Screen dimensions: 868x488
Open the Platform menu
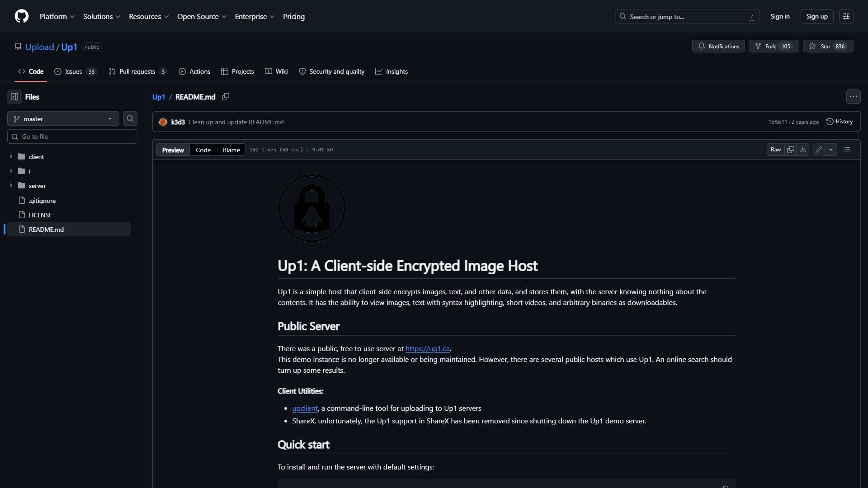(x=57, y=16)
